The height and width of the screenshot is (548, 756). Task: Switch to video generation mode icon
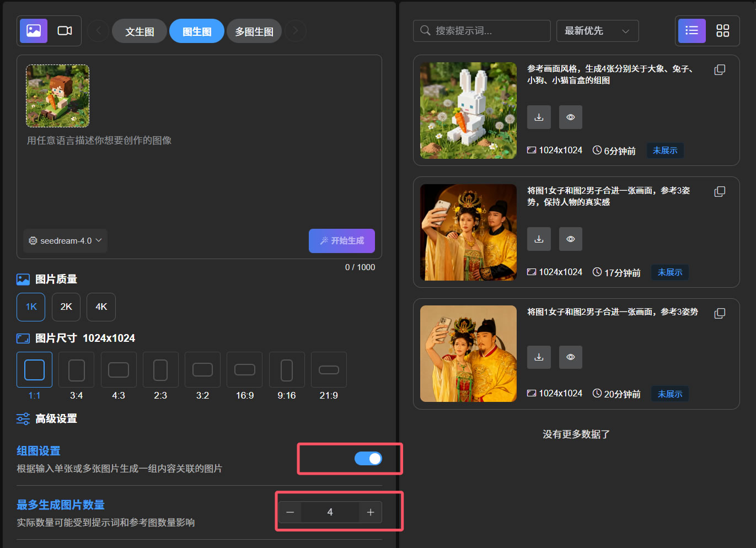(65, 31)
